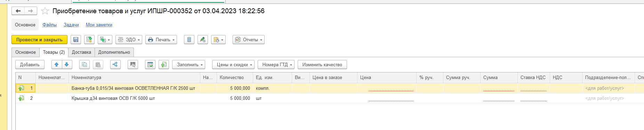
Task: Move row down with blue arrow
Action: tap(67, 64)
